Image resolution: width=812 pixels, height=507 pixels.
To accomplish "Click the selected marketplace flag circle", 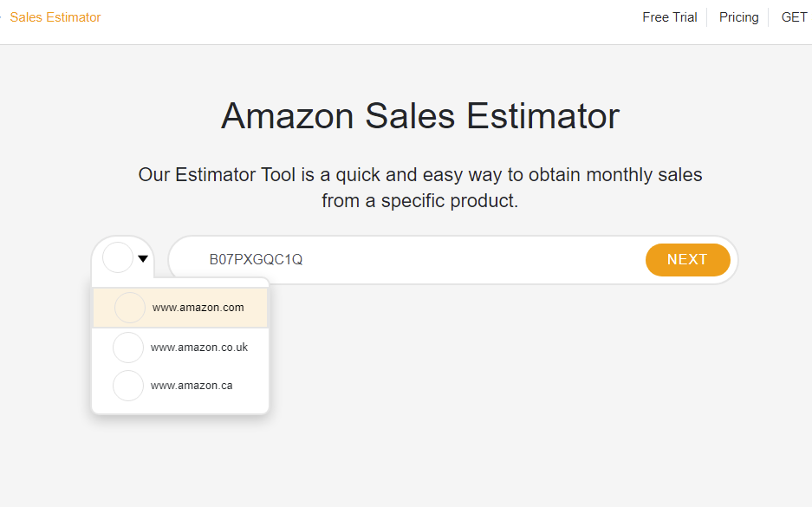I will (118, 257).
